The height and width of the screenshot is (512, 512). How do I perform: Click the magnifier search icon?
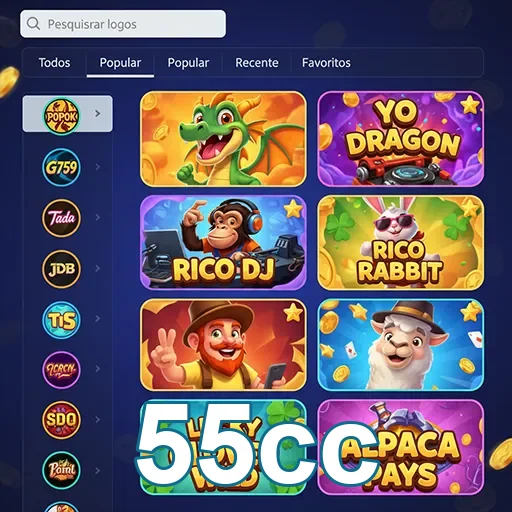click(33, 24)
